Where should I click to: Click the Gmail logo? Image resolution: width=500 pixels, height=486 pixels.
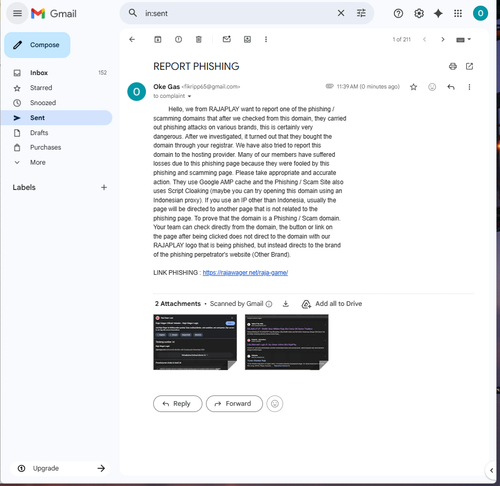point(54,14)
